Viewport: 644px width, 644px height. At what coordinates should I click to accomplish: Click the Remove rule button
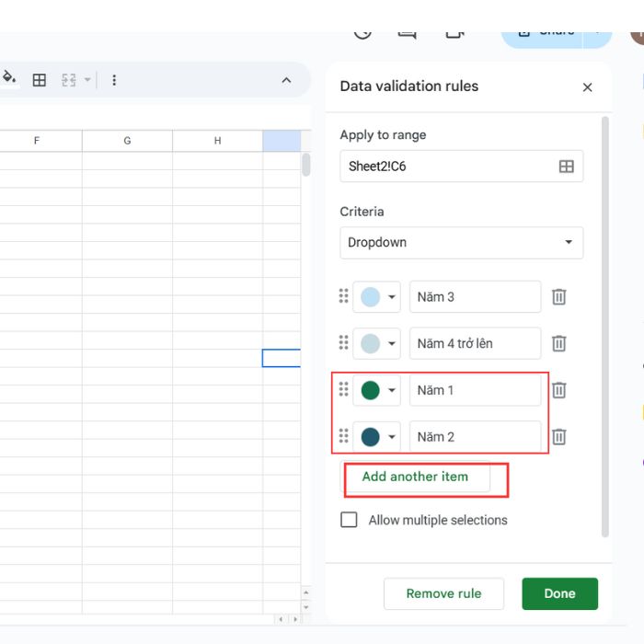pos(443,593)
